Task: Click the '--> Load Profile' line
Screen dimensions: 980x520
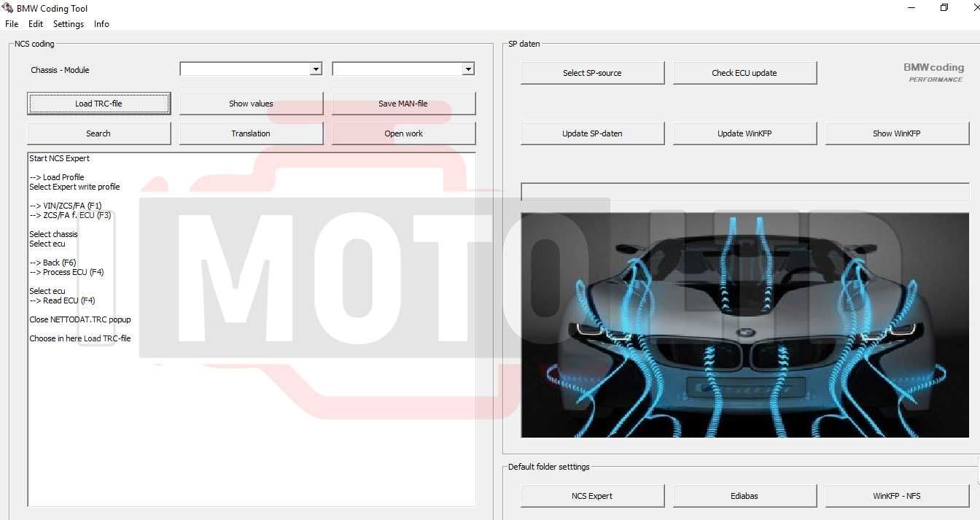Action: tap(57, 177)
